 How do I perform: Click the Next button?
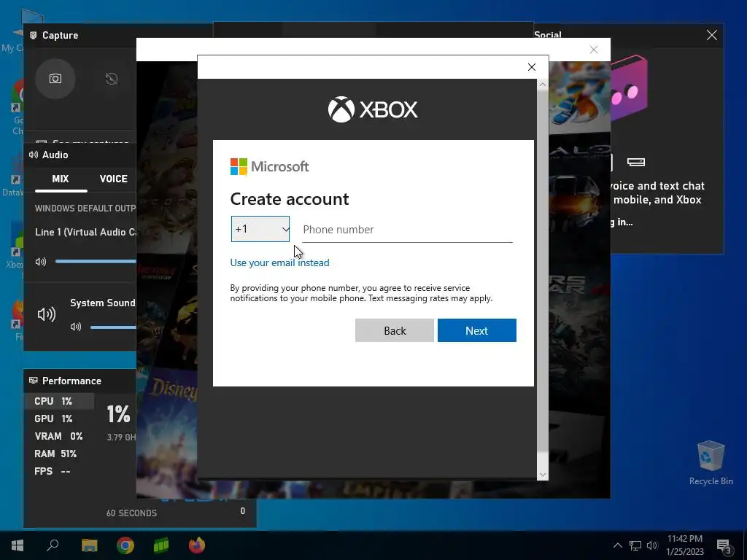coord(477,330)
